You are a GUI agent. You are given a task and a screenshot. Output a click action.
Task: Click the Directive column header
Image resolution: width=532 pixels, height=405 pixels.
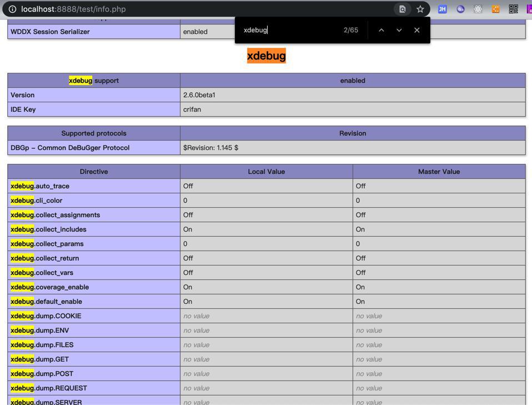[x=94, y=172]
